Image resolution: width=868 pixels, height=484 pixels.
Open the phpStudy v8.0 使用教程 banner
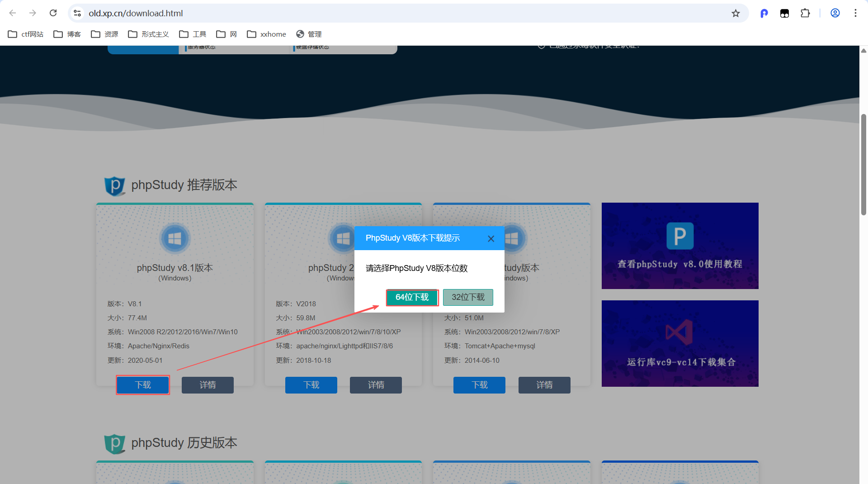click(680, 246)
